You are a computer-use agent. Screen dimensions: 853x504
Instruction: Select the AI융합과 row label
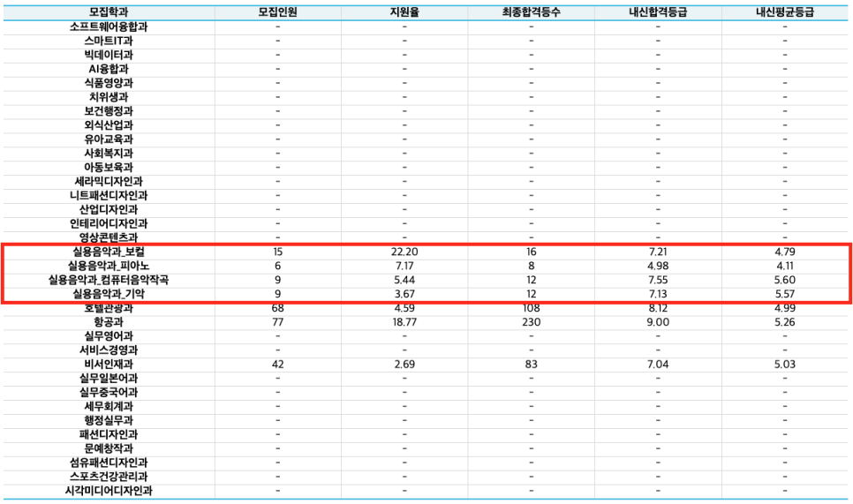click(109, 69)
